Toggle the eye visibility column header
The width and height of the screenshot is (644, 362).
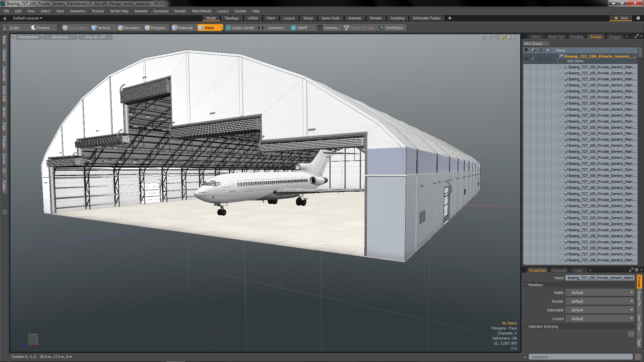pos(526,50)
